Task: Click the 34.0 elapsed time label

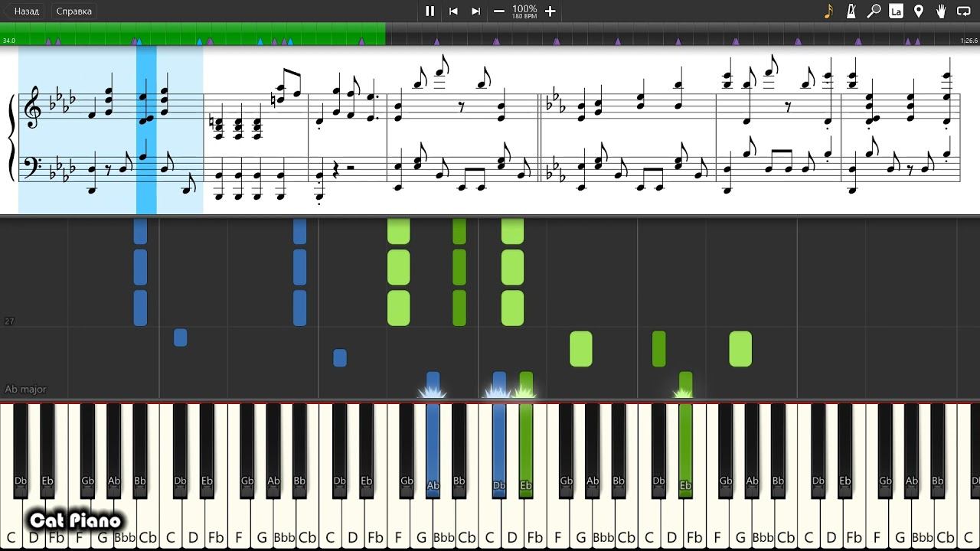Action: (x=8, y=41)
